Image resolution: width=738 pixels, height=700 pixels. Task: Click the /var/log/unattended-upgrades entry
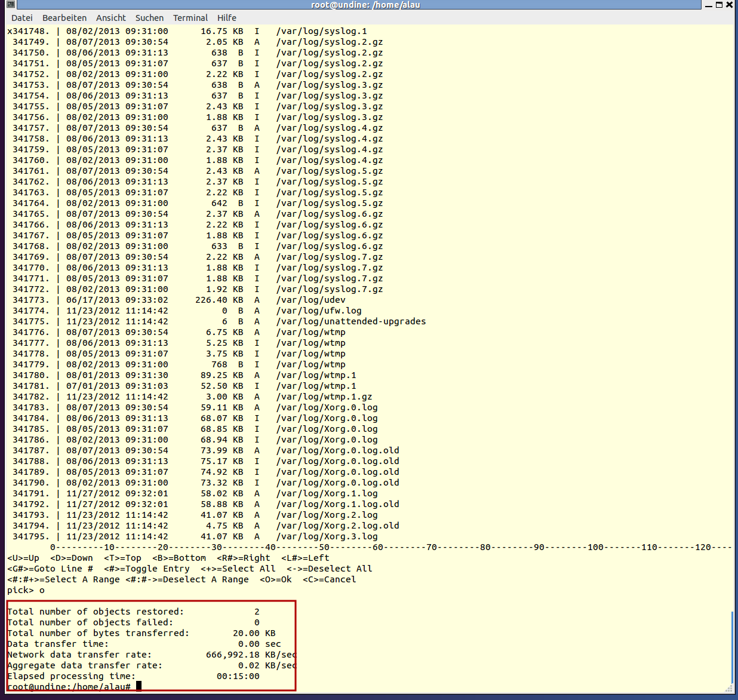tap(350, 321)
